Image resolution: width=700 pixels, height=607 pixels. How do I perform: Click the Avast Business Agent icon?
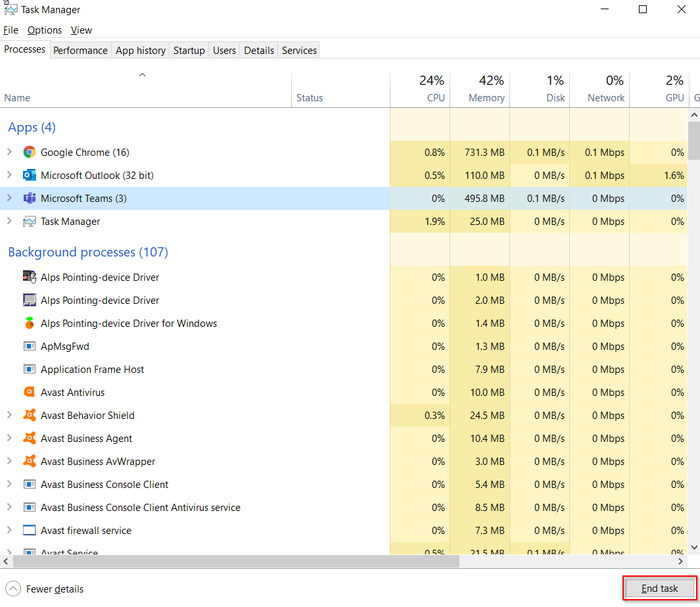click(30, 438)
